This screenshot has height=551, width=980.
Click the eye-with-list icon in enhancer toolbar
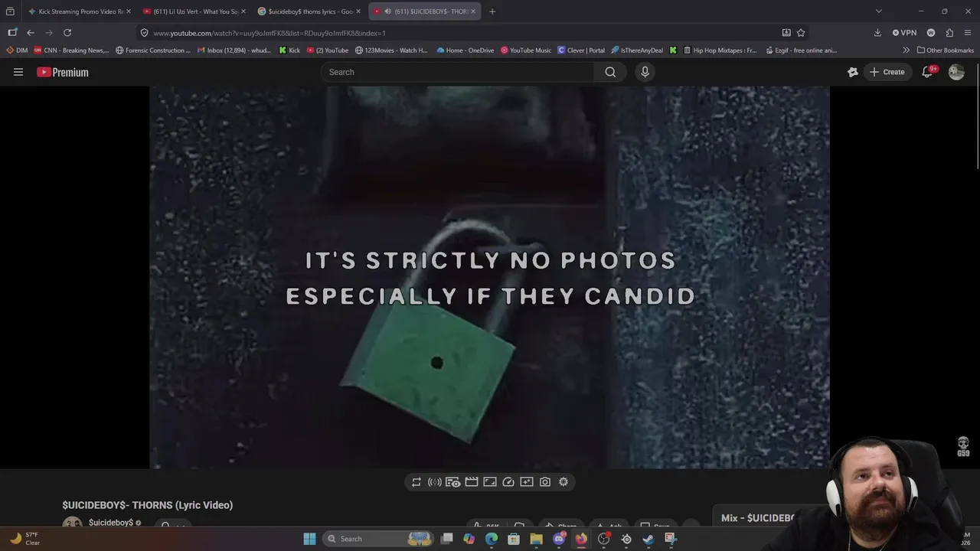pos(453,482)
